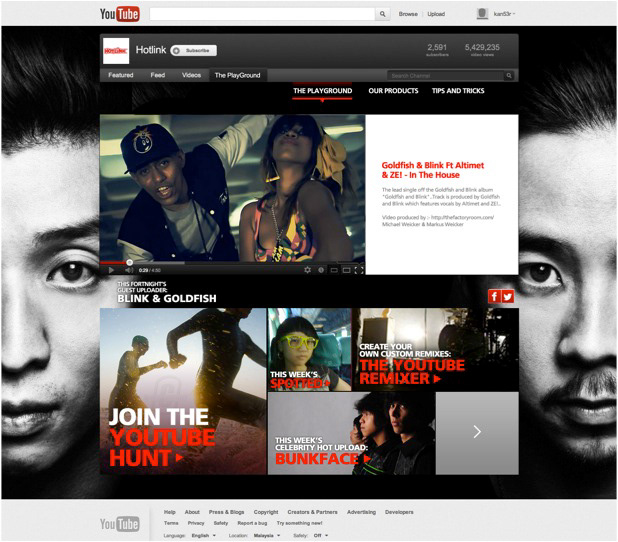Image resolution: width=618 pixels, height=542 pixels.
Task: Open the Help footer link
Action: (x=169, y=512)
